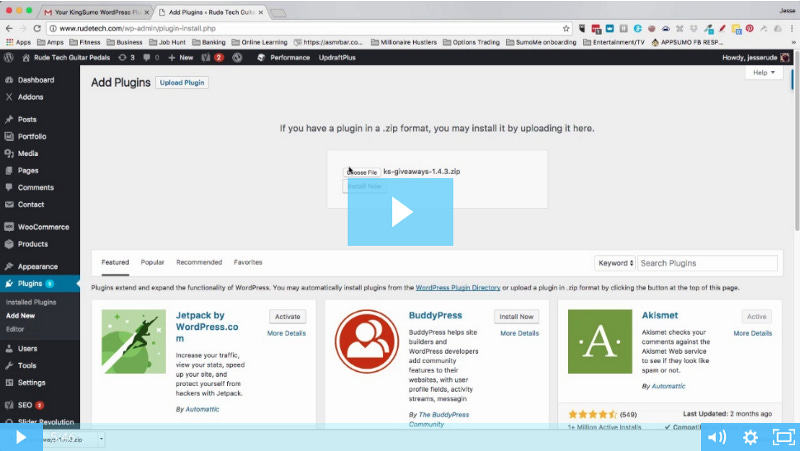The image size is (800, 451).
Task: Open the comments bubble icon in the admin bar
Action: pos(151,58)
